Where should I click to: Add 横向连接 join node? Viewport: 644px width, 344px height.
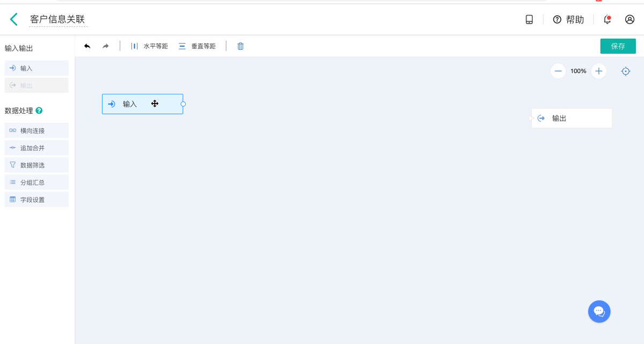pyautogui.click(x=36, y=130)
